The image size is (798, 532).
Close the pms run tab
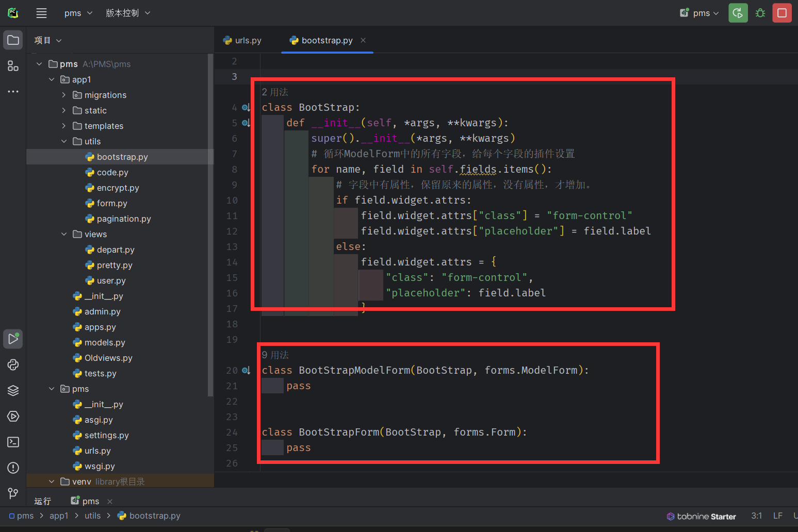(x=109, y=501)
